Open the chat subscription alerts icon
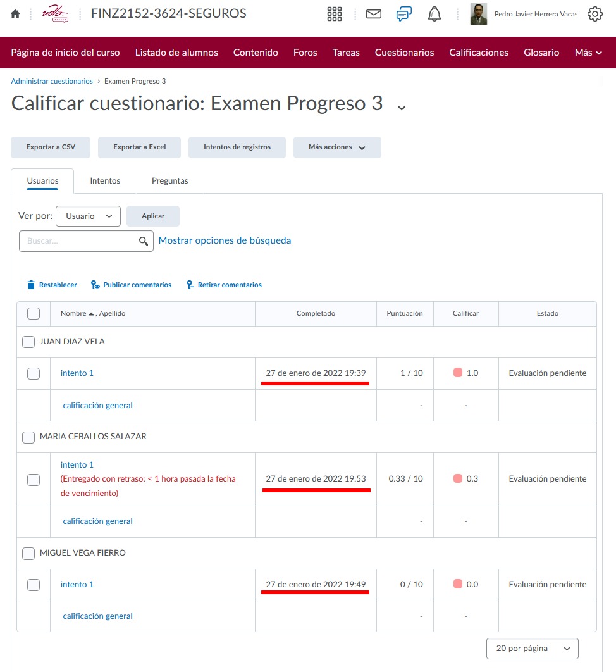 (x=404, y=14)
